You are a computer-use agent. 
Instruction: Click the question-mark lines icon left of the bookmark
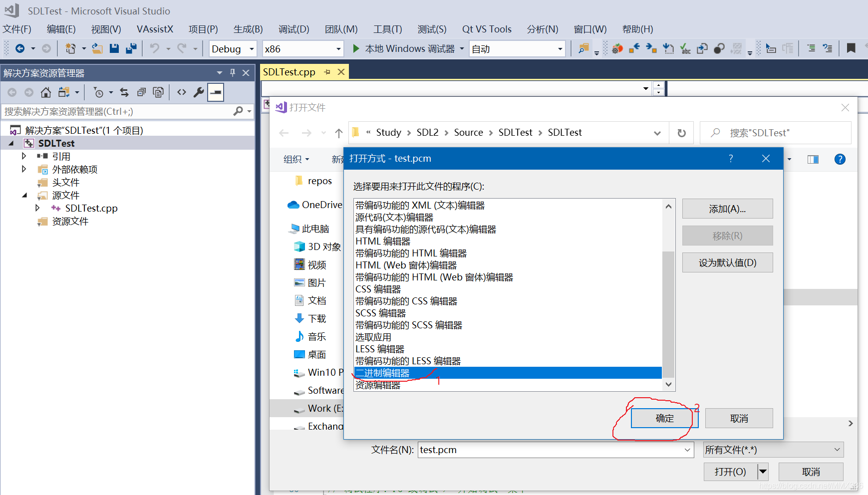pyautogui.click(x=827, y=48)
